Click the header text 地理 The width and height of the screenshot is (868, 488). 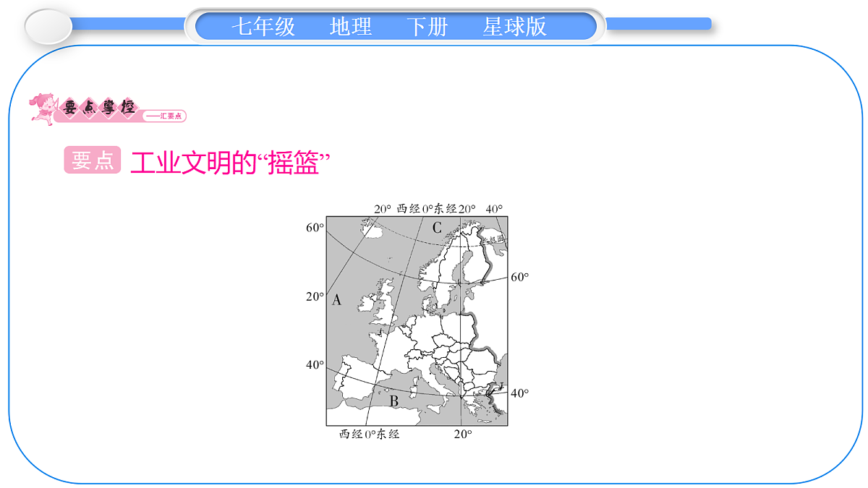[351, 27]
